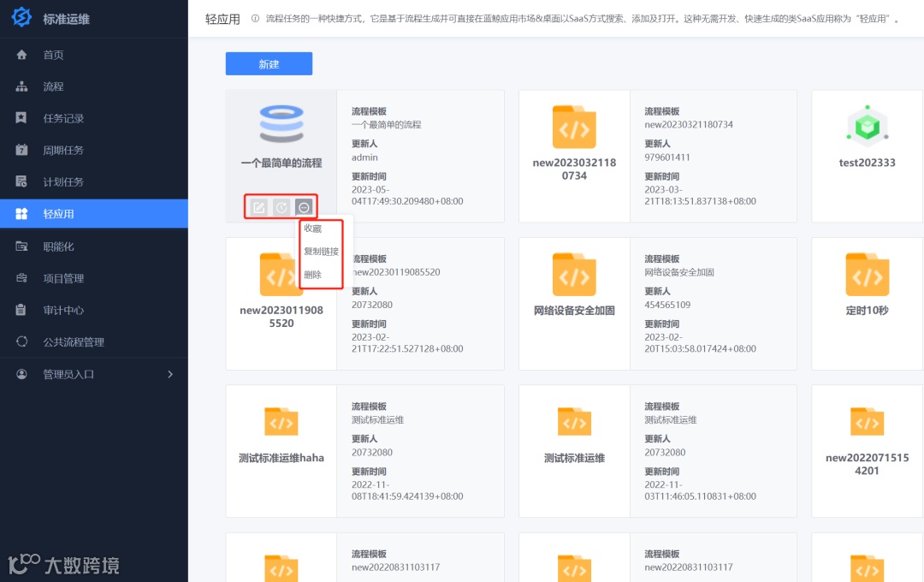Click timestamp 2023-02-20T15:03:58.017424+08:00
Screen dimensions: 924x582
coord(700,342)
